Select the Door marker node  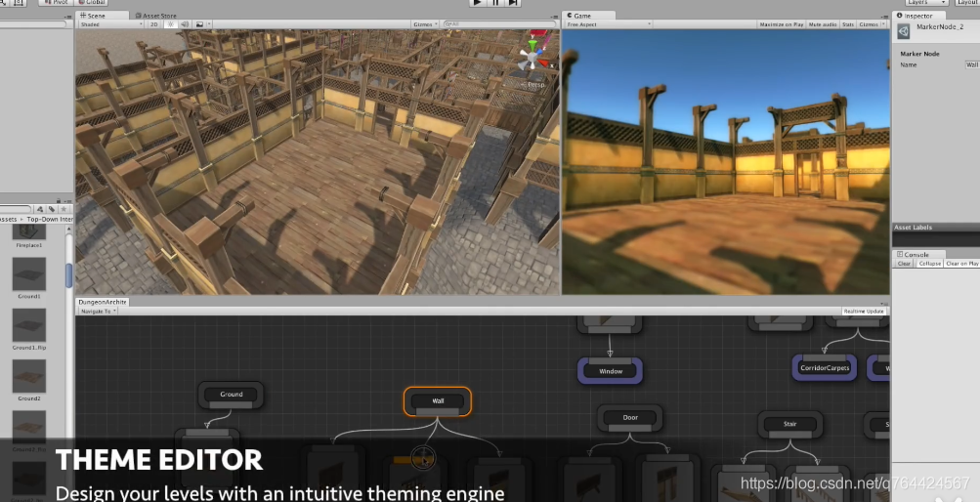(x=630, y=418)
